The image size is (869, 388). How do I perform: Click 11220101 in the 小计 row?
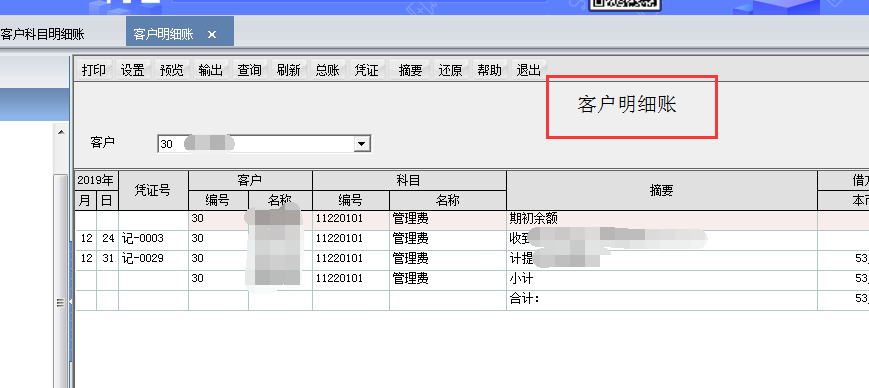(x=351, y=279)
